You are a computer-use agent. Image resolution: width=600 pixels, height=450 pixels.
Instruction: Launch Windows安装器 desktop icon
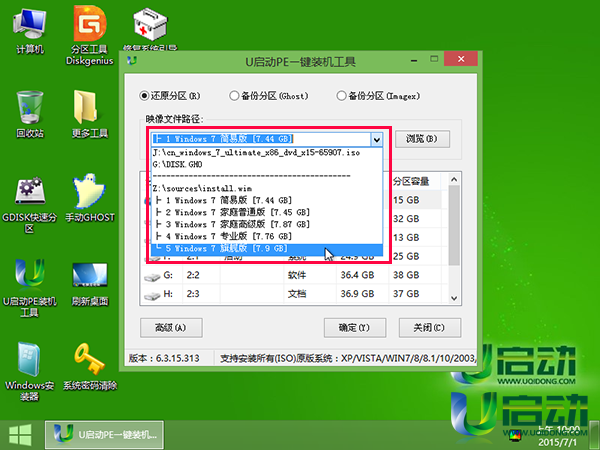pos(29,371)
